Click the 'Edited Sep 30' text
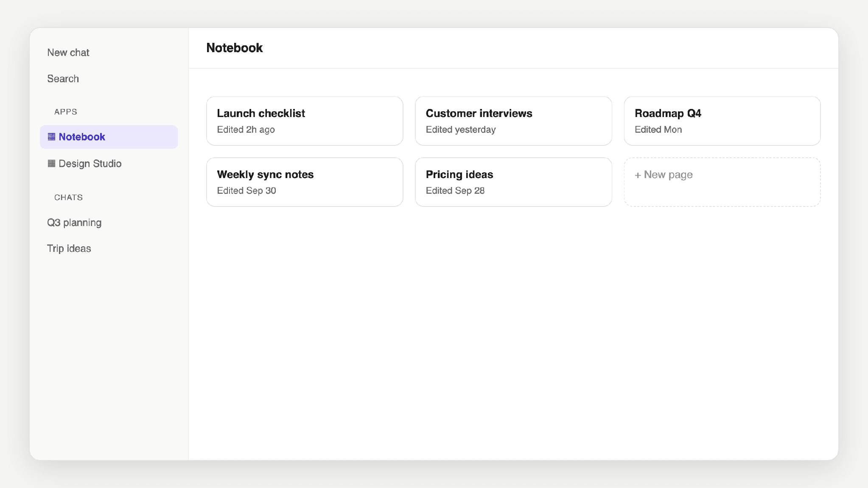868x488 pixels. 246,191
